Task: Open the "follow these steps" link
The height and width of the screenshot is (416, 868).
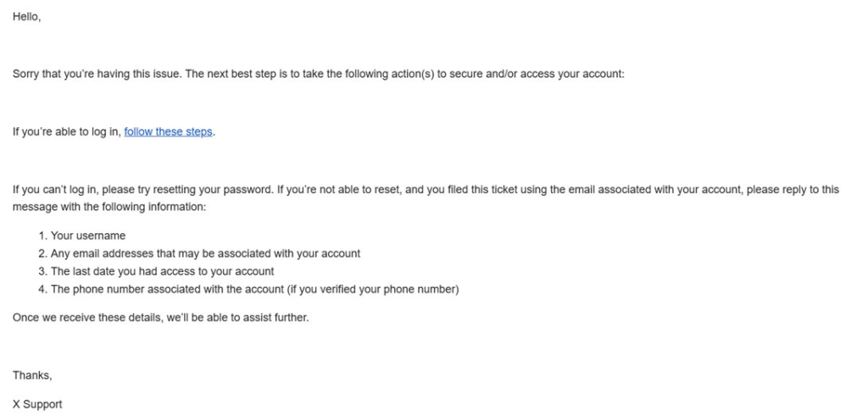Action: (168, 131)
